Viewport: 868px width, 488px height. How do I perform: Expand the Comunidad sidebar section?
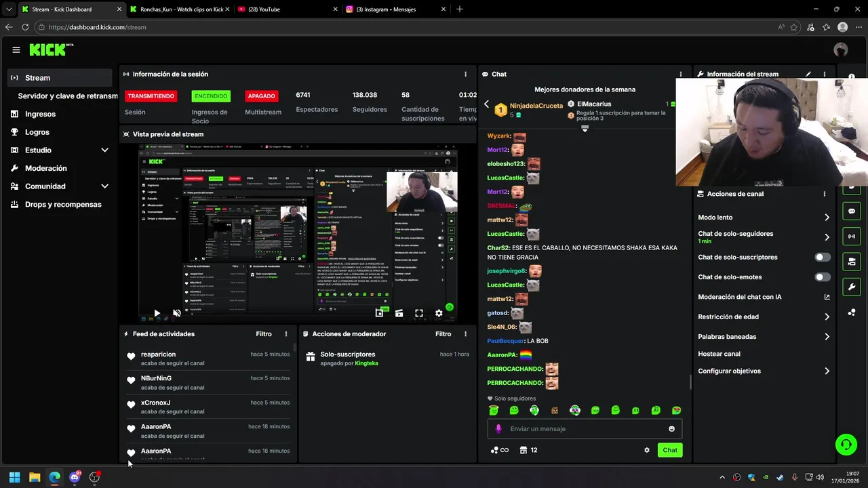tap(104, 186)
